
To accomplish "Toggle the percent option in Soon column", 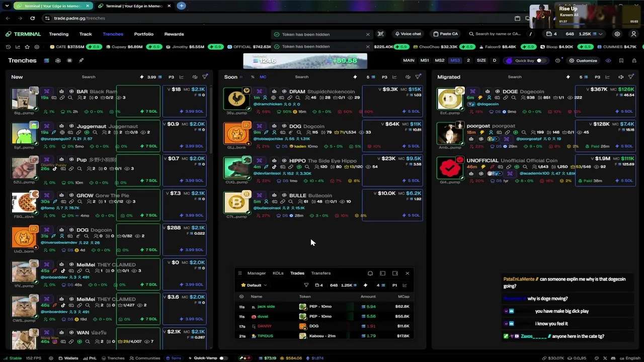I will coord(252,77).
